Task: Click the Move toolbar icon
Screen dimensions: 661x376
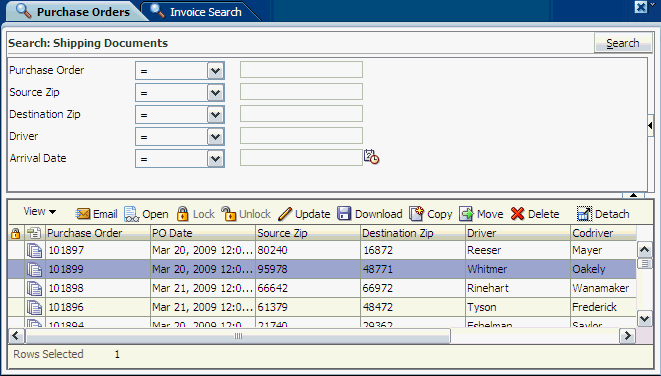Action: pyautogui.click(x=466, y=214)
